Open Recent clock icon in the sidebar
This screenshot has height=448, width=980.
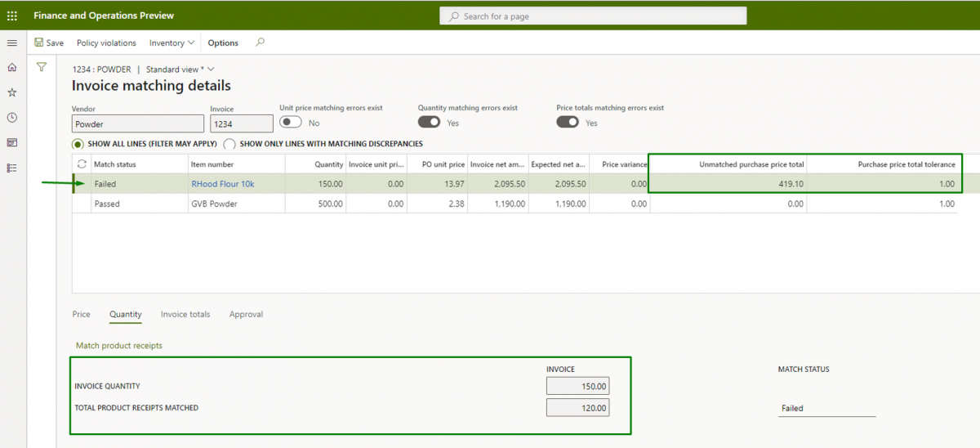pos(11,118)
